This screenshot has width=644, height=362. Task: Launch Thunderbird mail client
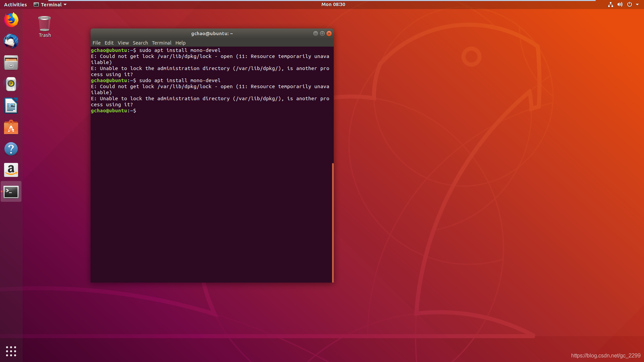11,41
